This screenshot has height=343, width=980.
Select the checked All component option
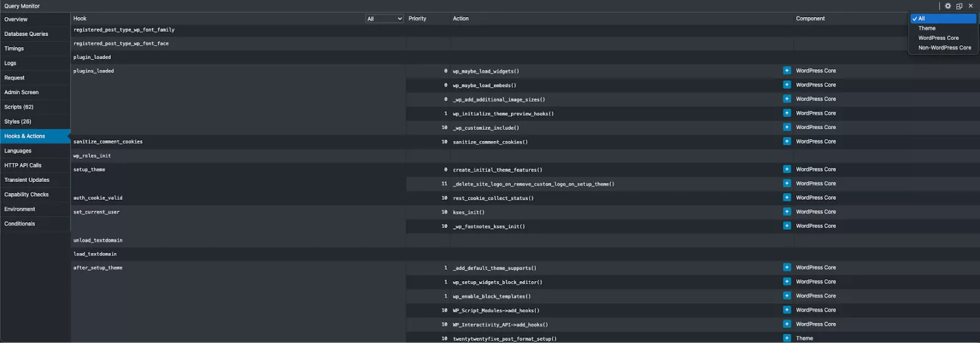[x=943, y=18]
